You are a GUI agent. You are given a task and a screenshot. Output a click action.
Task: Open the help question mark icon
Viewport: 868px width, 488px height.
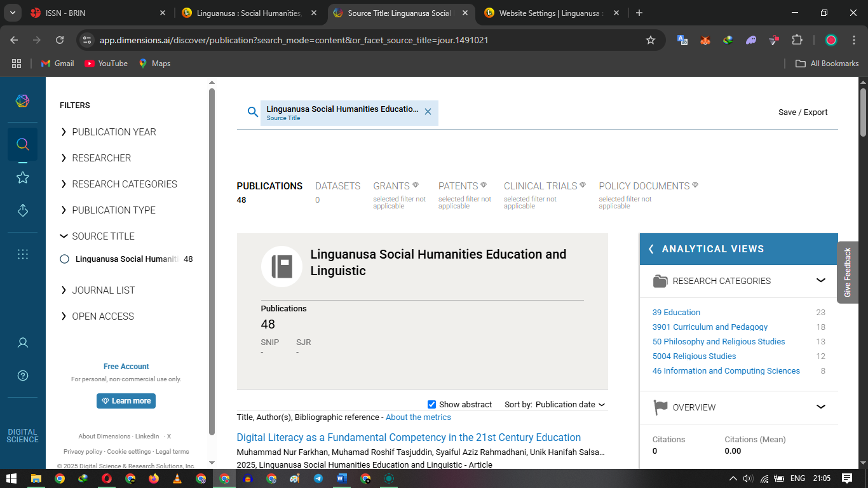tap(22, 376)
